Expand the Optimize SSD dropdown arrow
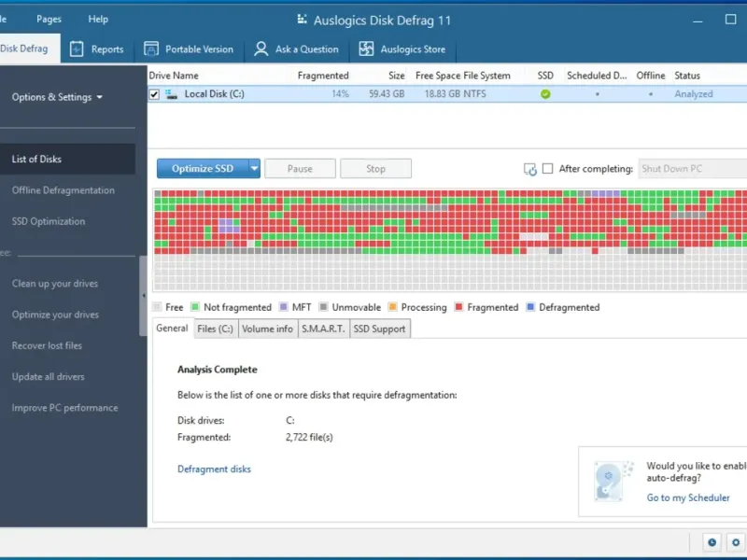The height and width of the screenshot is (560, 747). pyautogui.click(x=254, y=169)
